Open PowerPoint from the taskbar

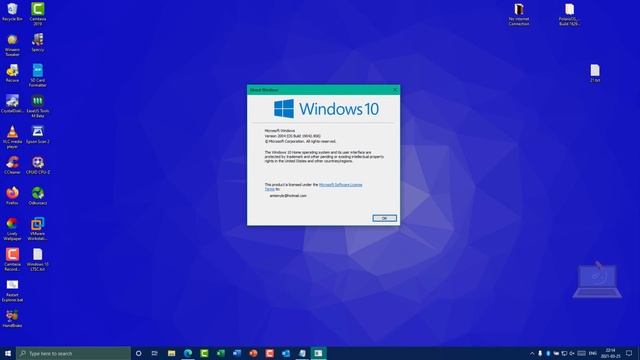253,353
